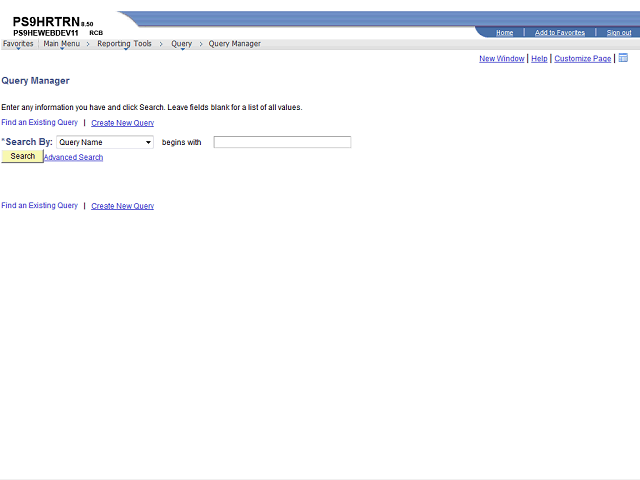Expand the Query breadcrumb menu
Viewport: 640px width, 480px height.
(181, 44)
